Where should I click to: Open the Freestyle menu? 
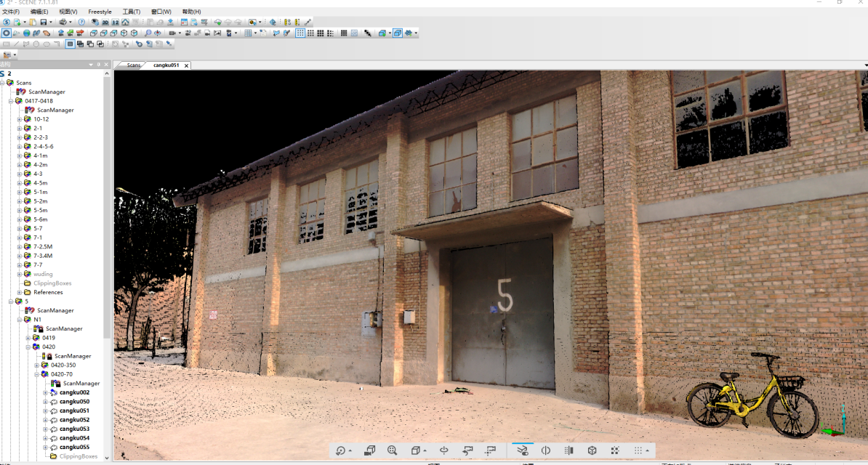[100, 12]
